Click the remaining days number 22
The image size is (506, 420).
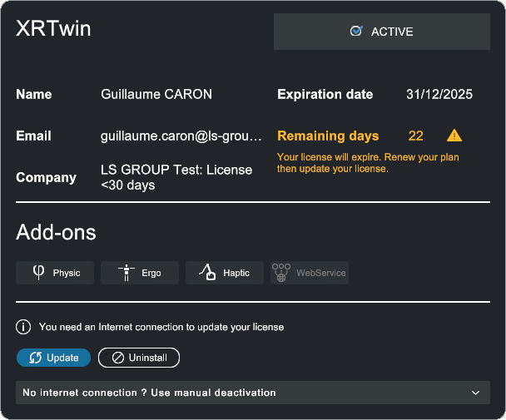(416, 136)
